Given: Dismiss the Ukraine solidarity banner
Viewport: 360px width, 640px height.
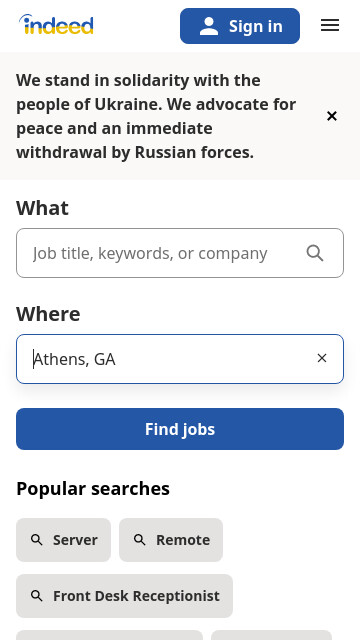Looking at the screenshot, I should coord(332,116).
